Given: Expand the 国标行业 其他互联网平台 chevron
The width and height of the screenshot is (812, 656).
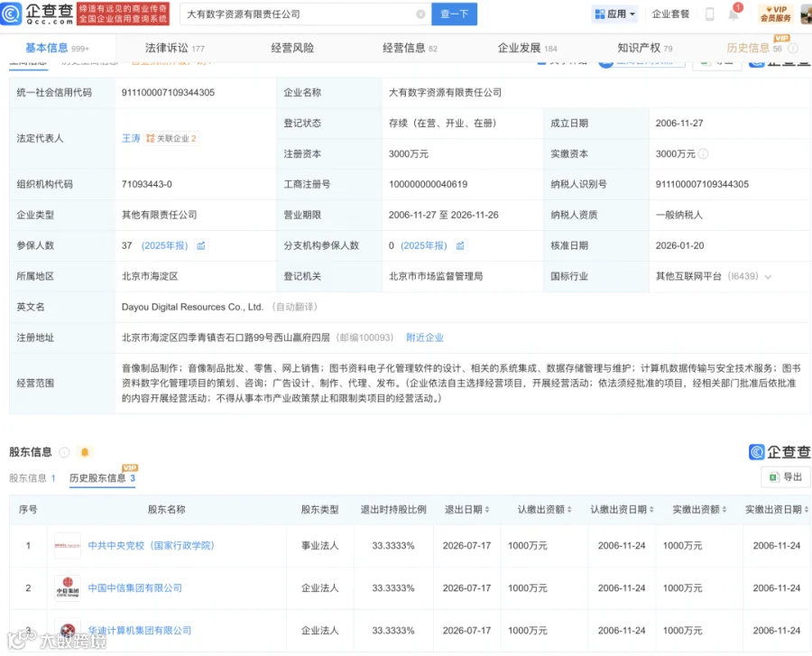Looking at the screenshot, I should point(768,276).
